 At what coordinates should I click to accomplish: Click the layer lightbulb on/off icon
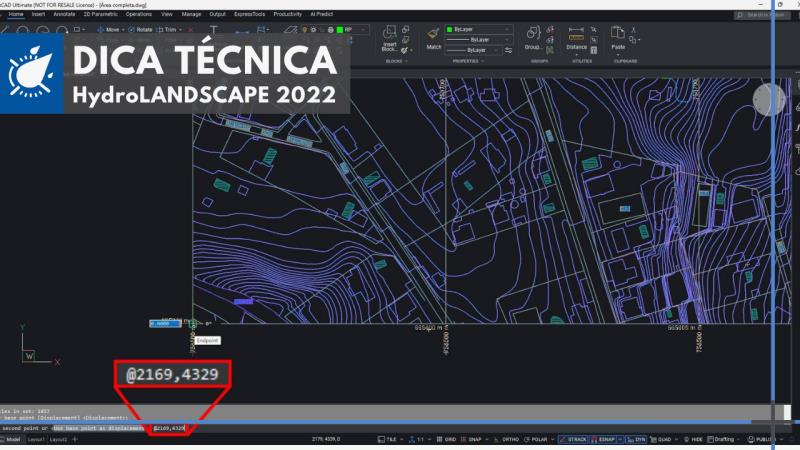(x=305, y=30)
